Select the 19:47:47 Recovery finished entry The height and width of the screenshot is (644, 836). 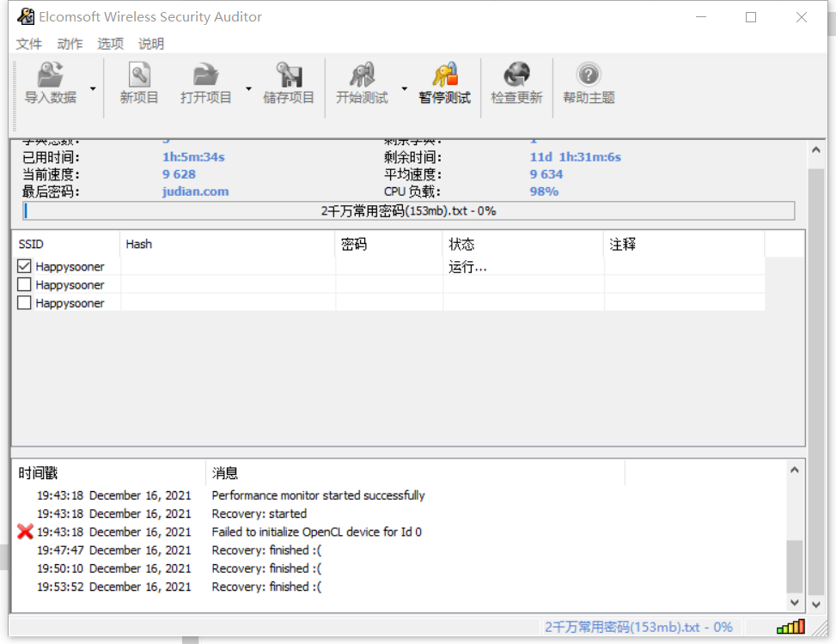(266, 550)
